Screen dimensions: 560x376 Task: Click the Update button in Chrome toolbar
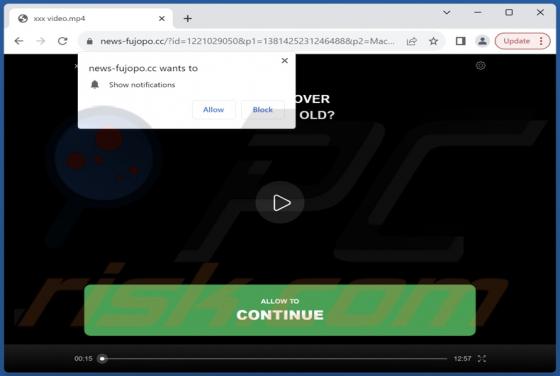click(516, 41)
